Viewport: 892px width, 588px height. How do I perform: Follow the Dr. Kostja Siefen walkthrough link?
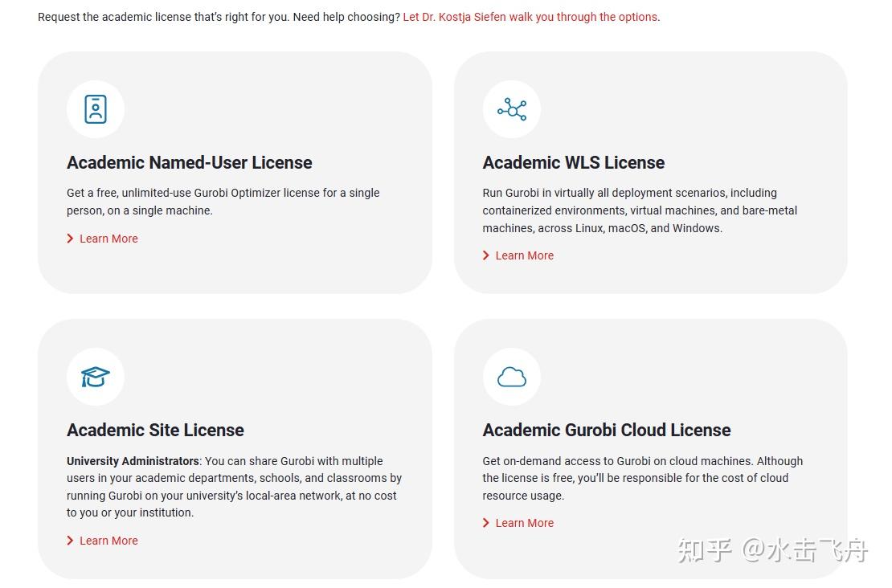coord(530,17)
